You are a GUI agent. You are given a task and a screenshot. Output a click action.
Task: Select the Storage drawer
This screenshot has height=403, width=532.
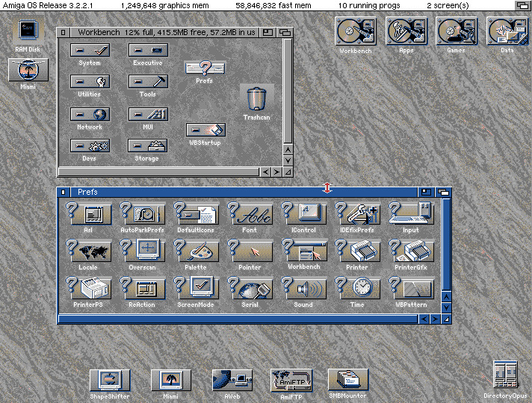click(148, 146)
